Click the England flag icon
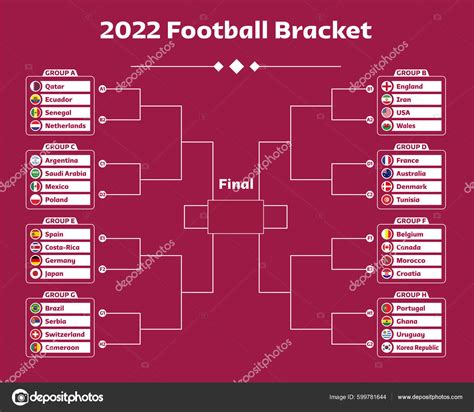 click(x=387, y=86)
